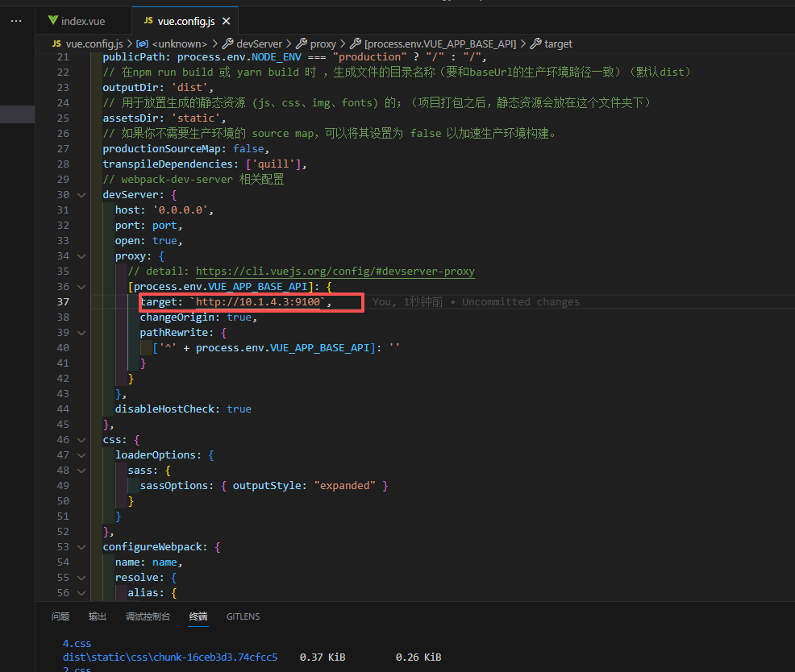Click the host '0.0.0.0' value
Screen dimensions: 795x672
click(180, 210)
